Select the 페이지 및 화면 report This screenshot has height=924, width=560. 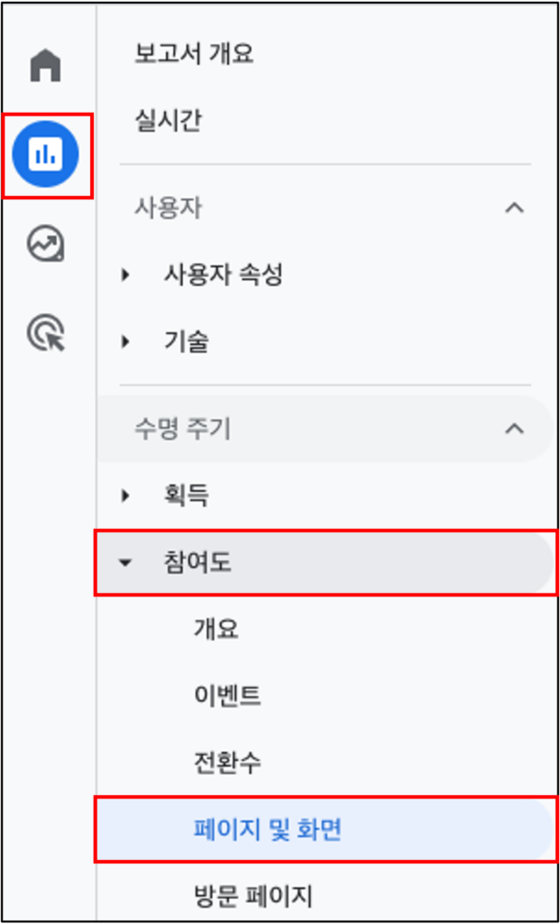267,830
